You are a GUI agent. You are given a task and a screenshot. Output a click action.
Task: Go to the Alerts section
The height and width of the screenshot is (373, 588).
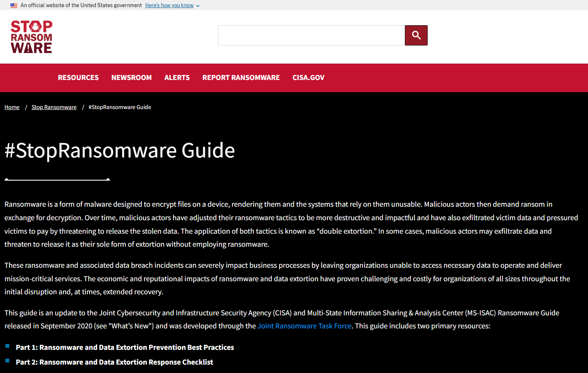(177, 77)
